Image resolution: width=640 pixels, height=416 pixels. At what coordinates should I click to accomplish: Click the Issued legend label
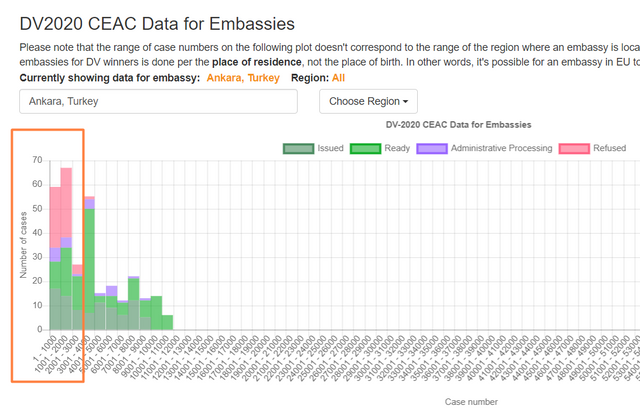[x=331, y=148]
